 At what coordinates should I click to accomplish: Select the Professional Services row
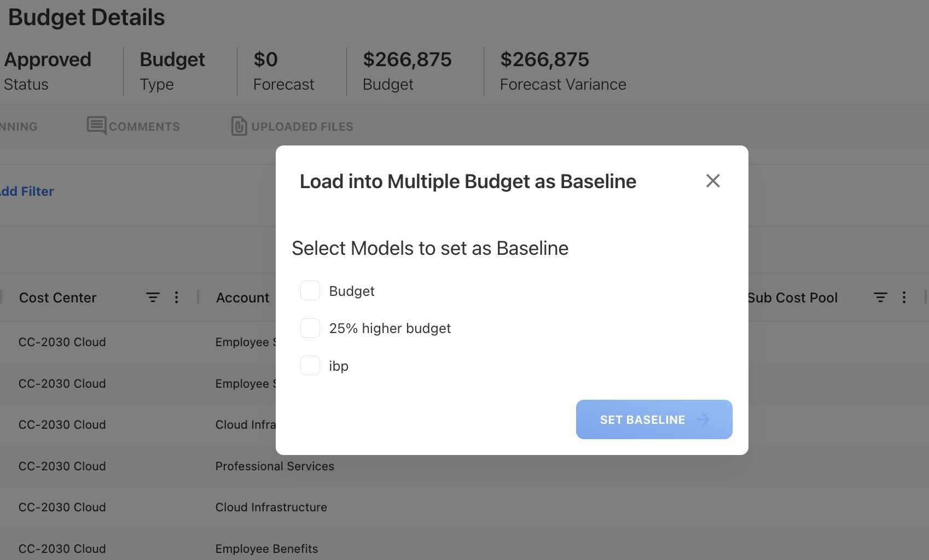[275, 466]
